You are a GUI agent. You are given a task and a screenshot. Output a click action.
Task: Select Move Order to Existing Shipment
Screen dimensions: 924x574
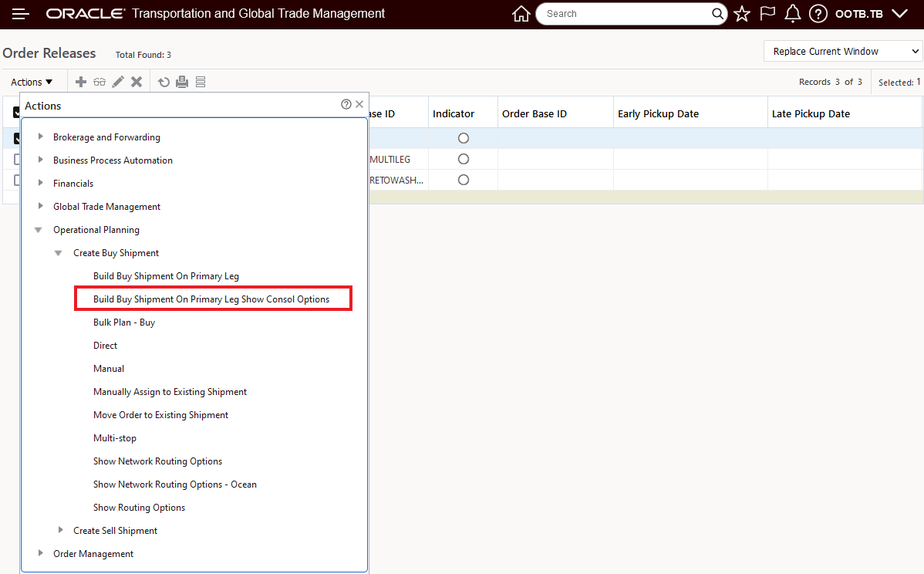pos(161,415)
